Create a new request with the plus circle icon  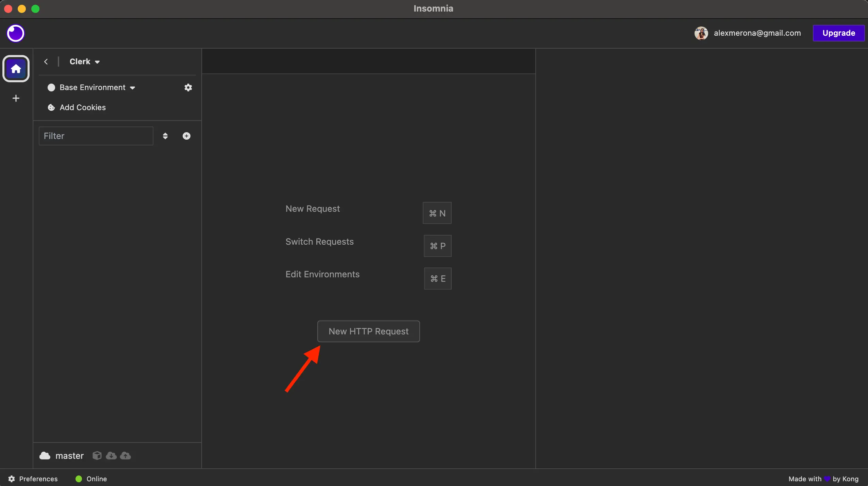186,136
